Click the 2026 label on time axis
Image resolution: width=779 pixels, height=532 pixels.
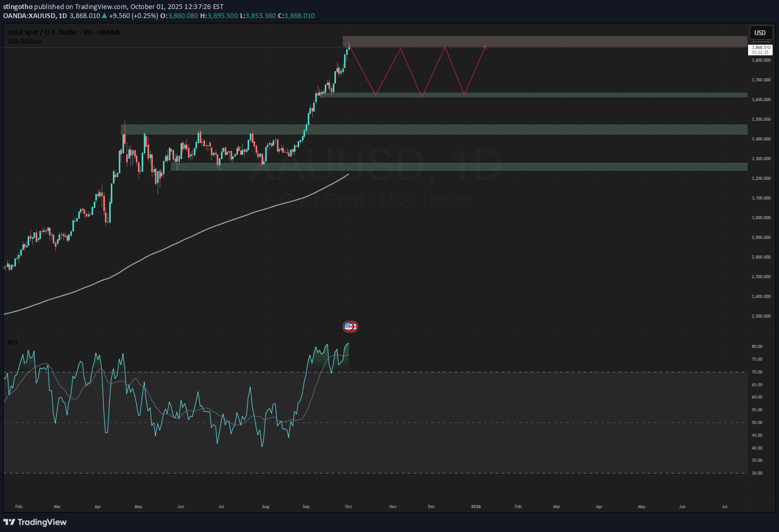tap(475, 506)
